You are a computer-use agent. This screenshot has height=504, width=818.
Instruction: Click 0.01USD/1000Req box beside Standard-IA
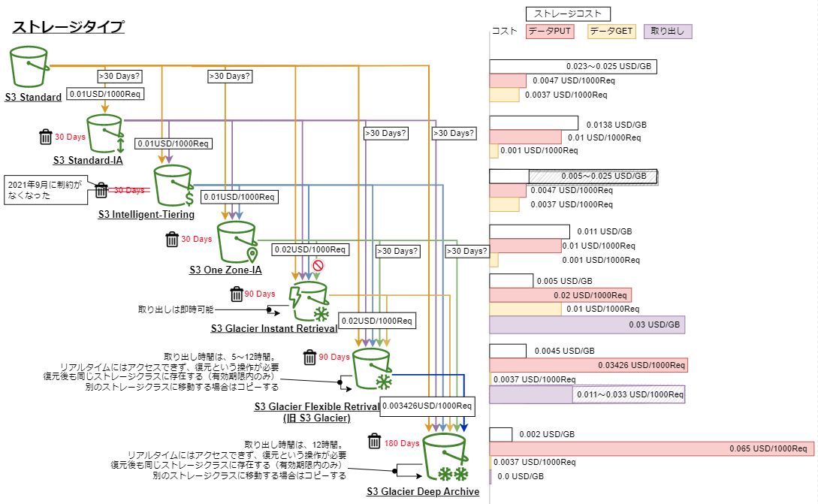point(174,143)
